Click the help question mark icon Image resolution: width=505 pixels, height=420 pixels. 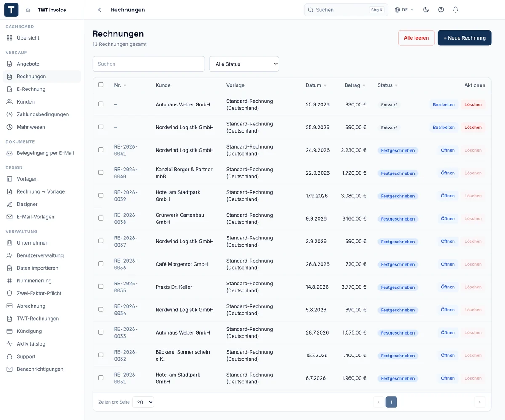tap(441, 10)
